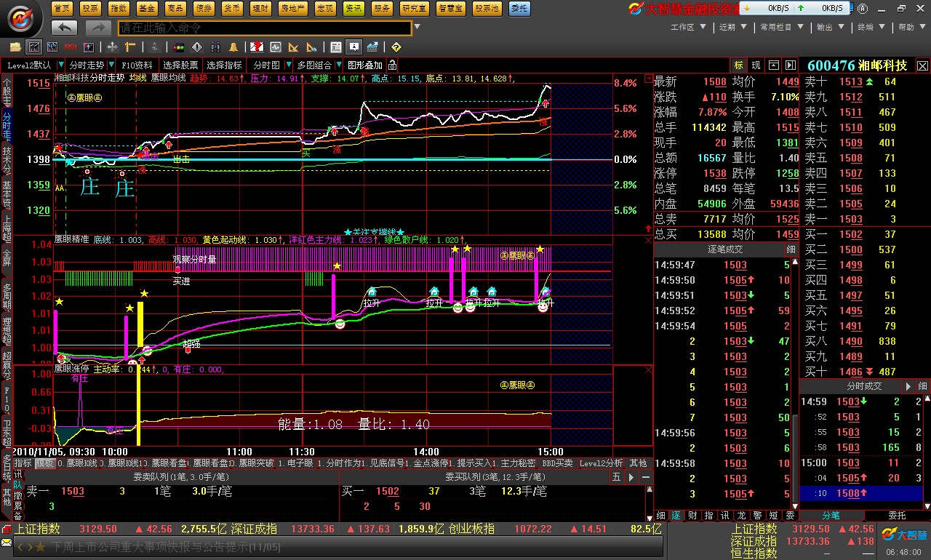
Task: Click the next arrow in order queue header
Action: coord(631,477)
